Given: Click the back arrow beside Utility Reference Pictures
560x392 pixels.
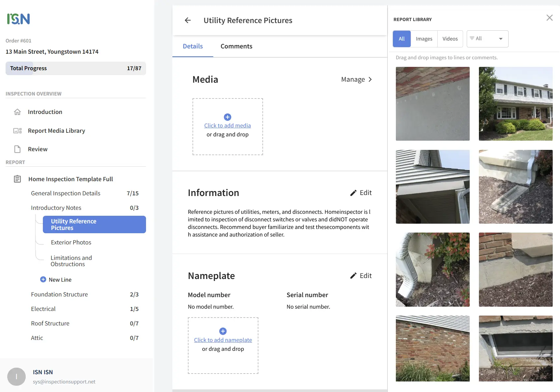Looking at the screenshot, I should [x=188, y=20].
